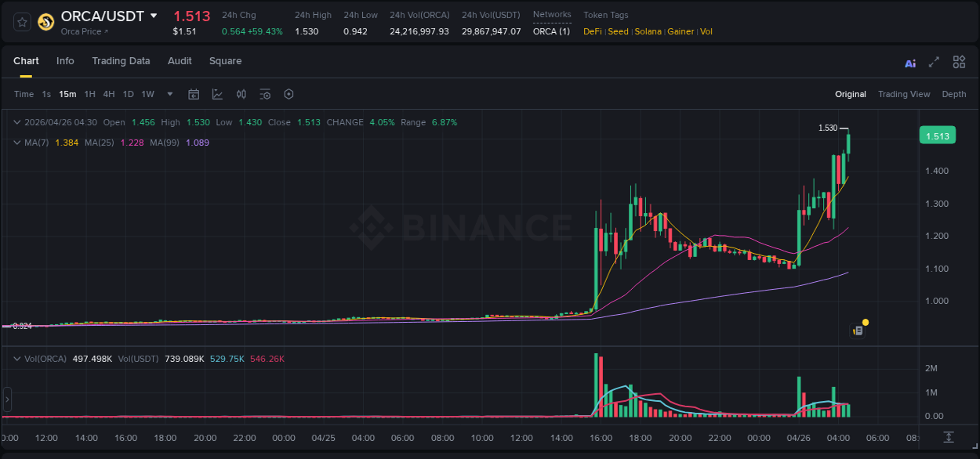
Task: Open the extra timeframes dropdown arrow
Action: pyautogui.click(x=169, y=94)
